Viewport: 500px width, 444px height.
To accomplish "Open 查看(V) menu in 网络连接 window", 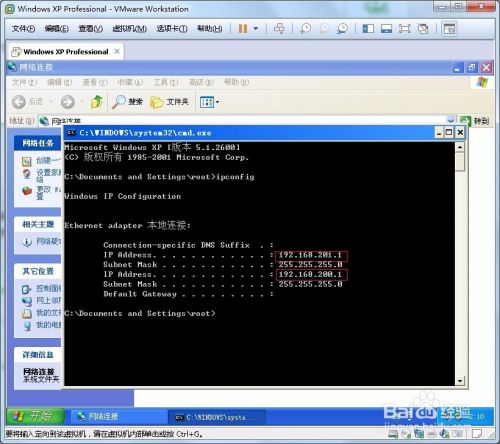I will pos(95,82).
